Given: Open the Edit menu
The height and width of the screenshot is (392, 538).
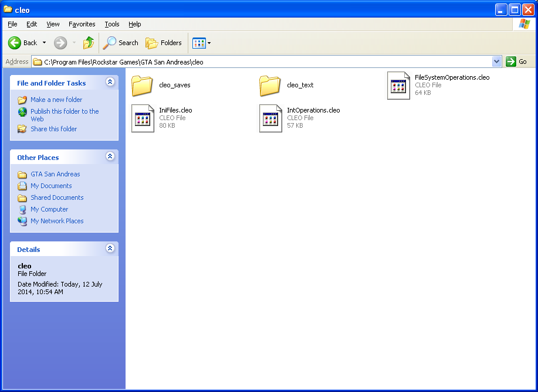Looking at the screenshot, I should click(32, 24).
